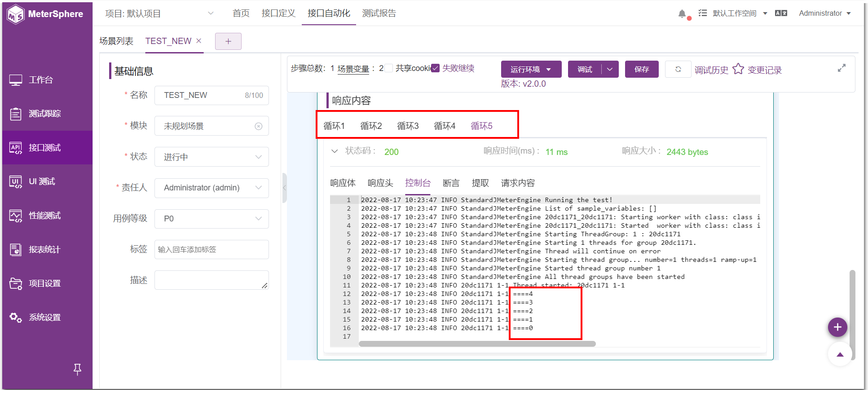Screen dimensions: 868x393
Task: Open the 接口测试 sidebar item
Action: (x=47, y=148)
